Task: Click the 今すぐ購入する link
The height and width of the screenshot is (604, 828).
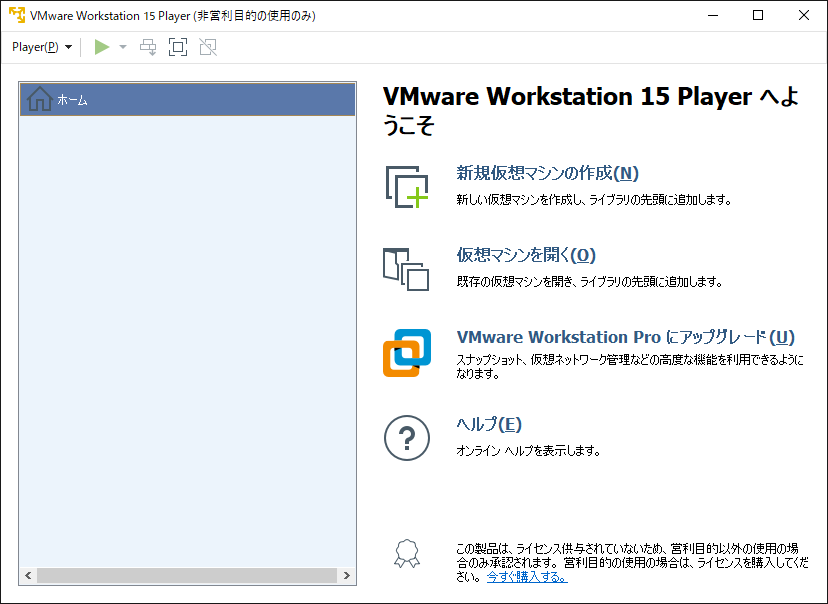Action: tap(526, 577)
